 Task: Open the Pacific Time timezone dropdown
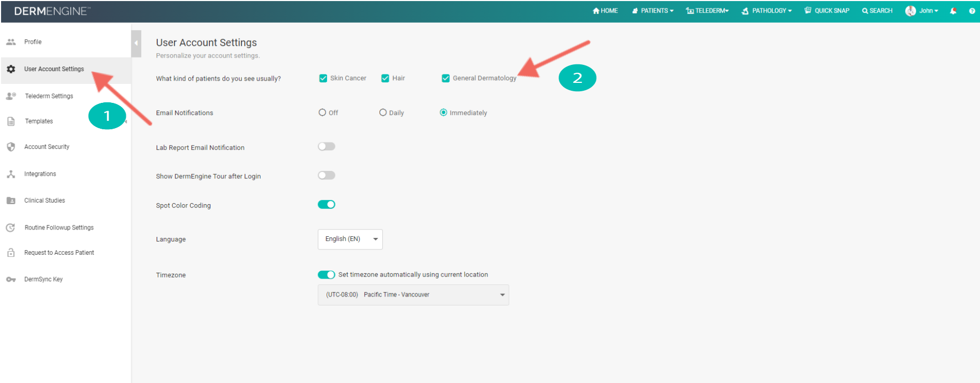pos(414,295)
